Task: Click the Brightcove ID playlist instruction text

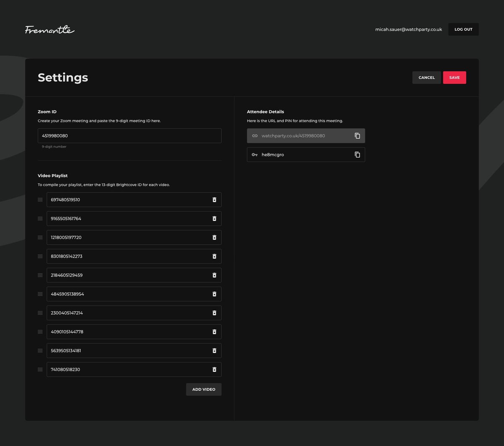Action: (104, 185)
